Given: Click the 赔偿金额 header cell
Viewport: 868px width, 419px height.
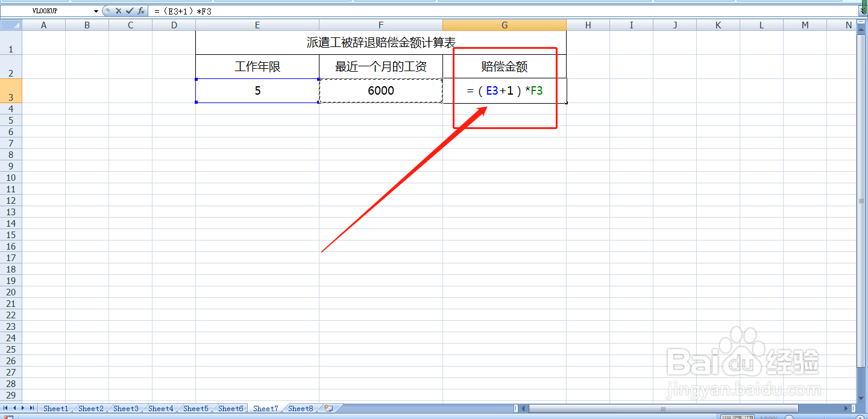Looking at the screenshot, I should pyautogui.click(x=505, y=67).
